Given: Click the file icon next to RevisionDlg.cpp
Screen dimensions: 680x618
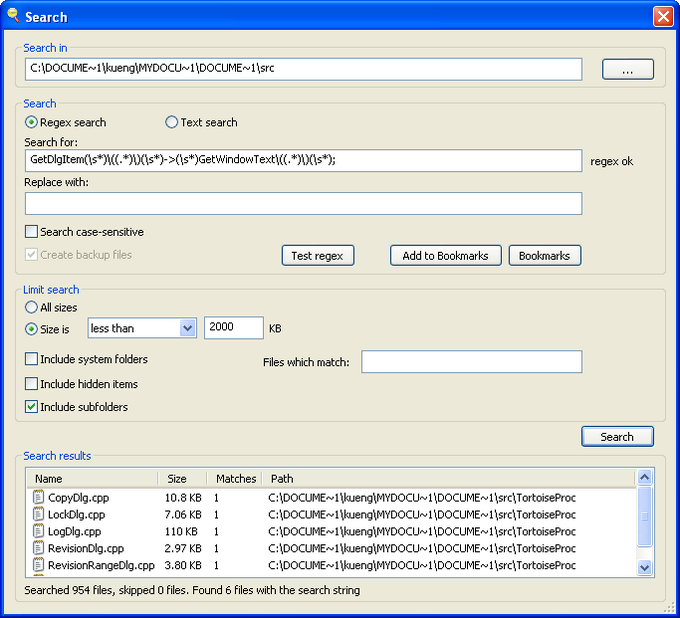Looking at the screenshot, I should point(39,548).
